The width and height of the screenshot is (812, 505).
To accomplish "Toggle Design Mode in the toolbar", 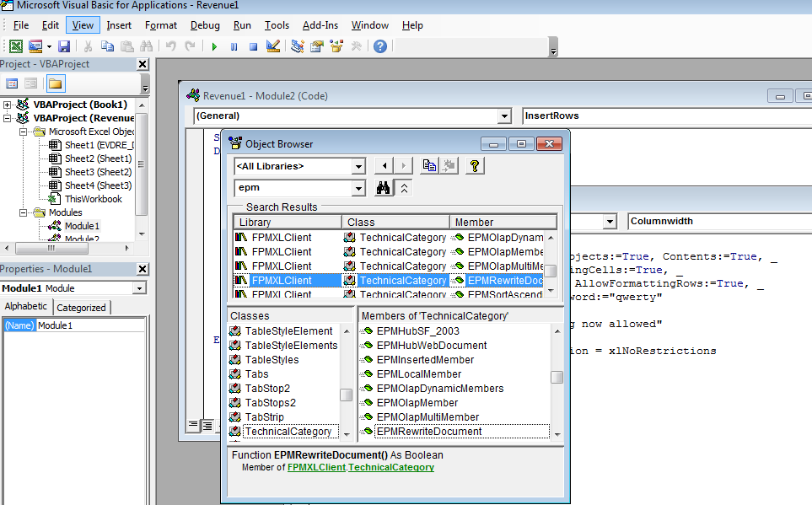I will [x=272, y=46].
